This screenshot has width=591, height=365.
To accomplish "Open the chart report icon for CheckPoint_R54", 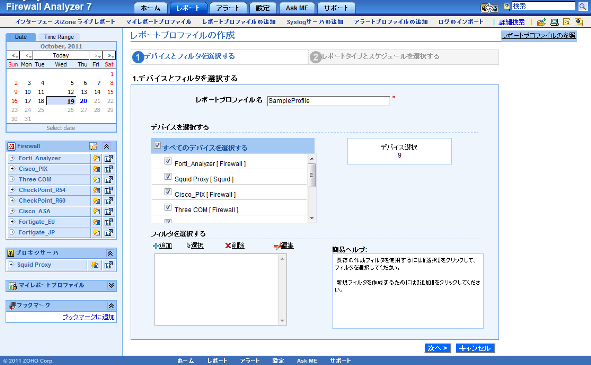I will click(x=109, y=190).
